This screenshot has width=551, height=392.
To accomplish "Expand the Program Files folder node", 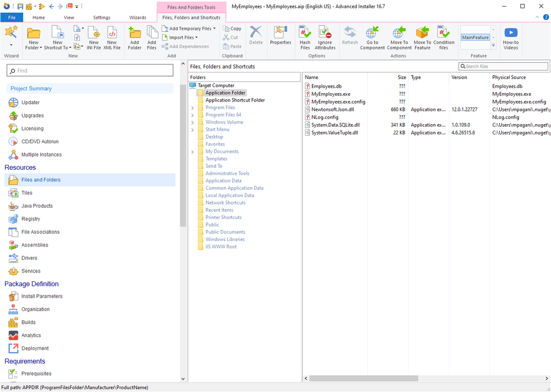I will click(x=192, y=108).
